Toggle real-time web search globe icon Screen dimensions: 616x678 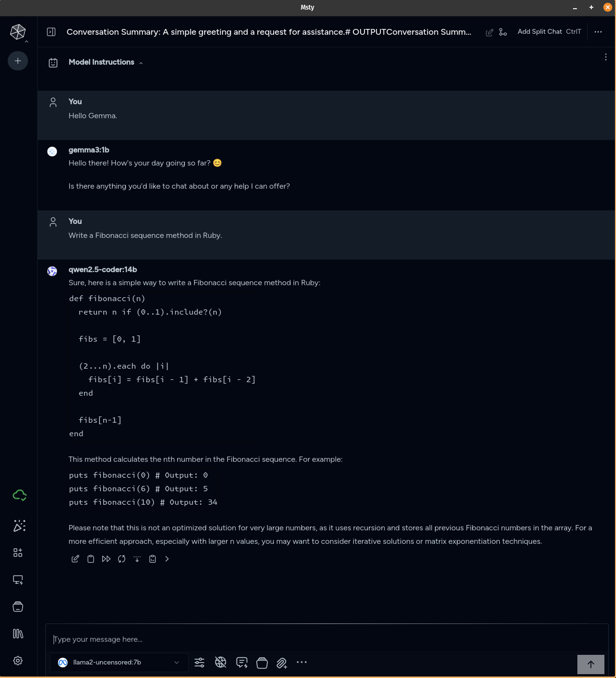point(221,663)
